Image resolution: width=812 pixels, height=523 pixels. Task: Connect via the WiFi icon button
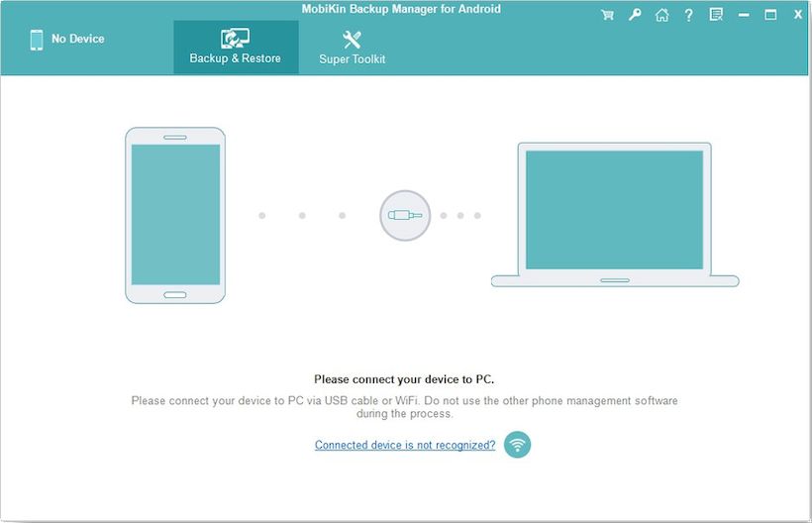click(517, 445)
